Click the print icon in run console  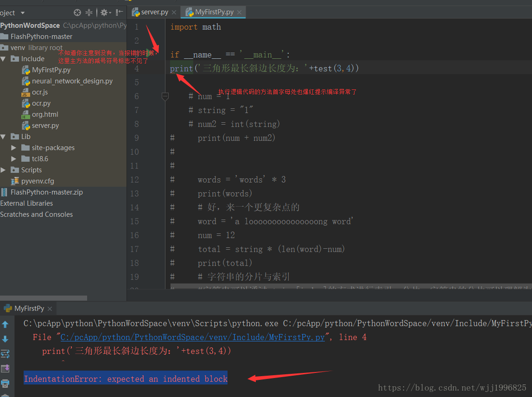coord(5,384)
